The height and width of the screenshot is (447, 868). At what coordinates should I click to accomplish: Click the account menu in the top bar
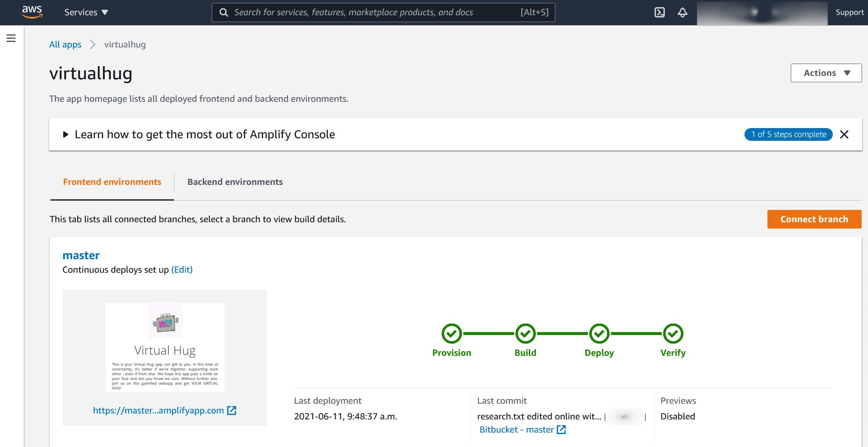(x=762, y=13)
